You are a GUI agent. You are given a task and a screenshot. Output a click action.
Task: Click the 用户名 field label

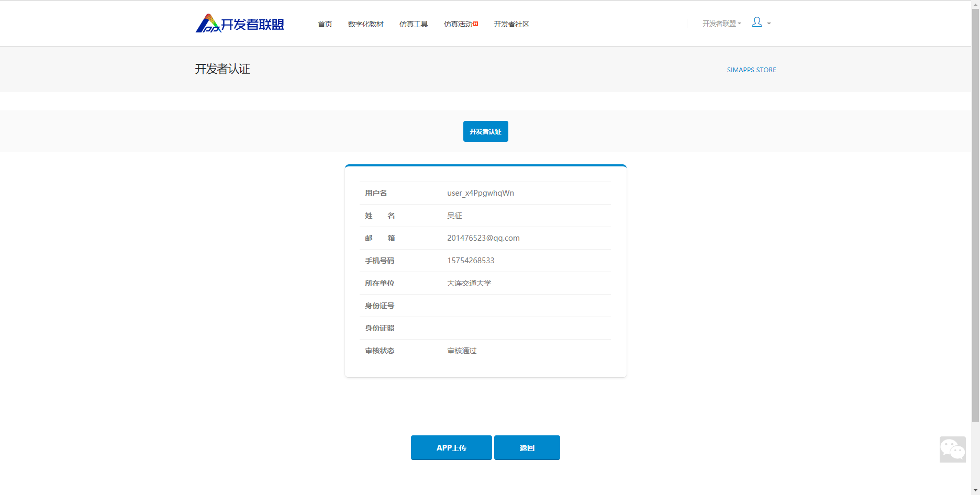pyautogui.click(x=376, y=193)
